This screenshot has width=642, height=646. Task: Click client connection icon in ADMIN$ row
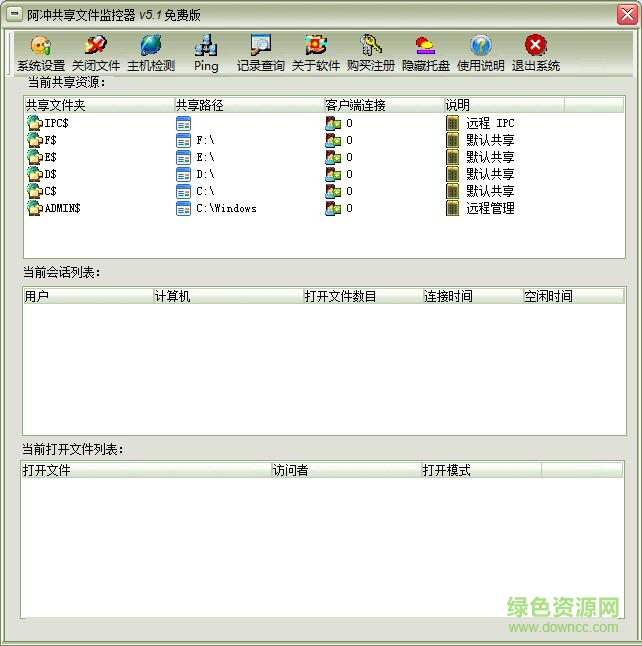point(333,208)
